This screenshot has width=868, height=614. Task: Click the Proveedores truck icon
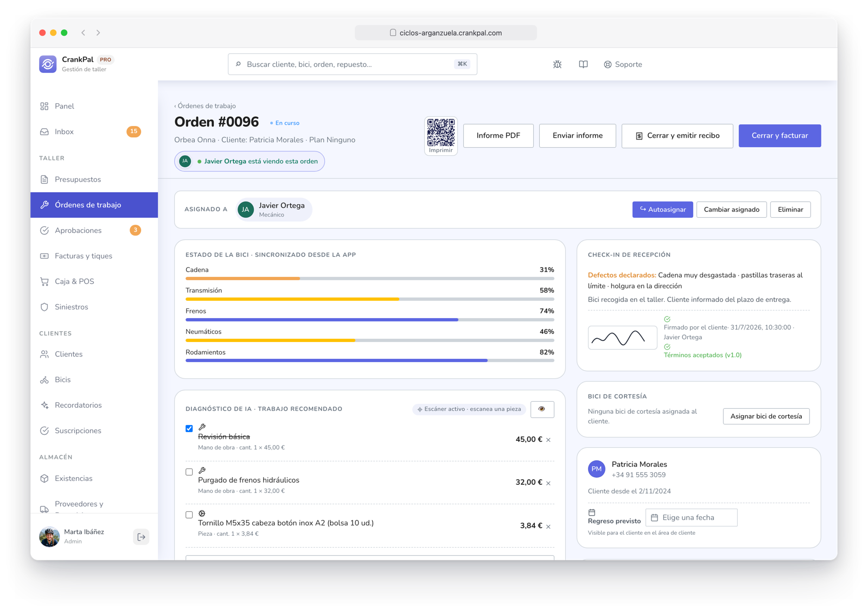click(44, 509)
